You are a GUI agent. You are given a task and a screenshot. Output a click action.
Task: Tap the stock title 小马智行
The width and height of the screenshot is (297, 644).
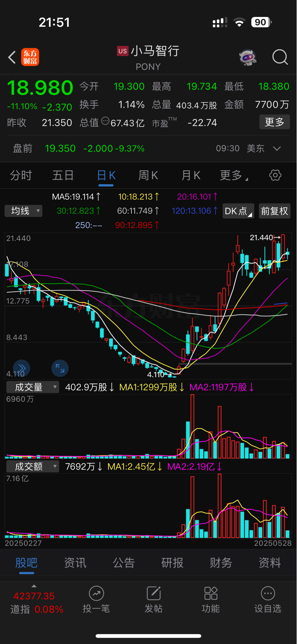(x=155, y=51)
